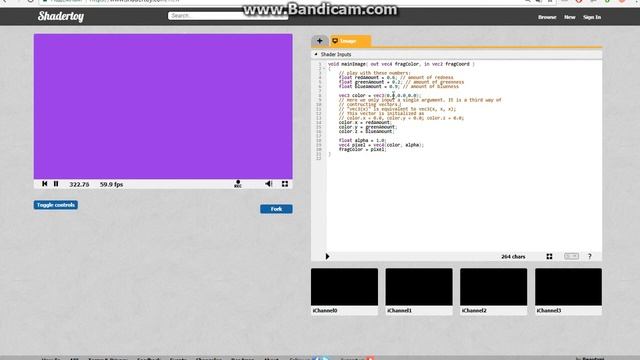The width and height of the screenshot is (640, 360).
Task: Start recording the shader canvas
Action: click(x=238, y=184)
